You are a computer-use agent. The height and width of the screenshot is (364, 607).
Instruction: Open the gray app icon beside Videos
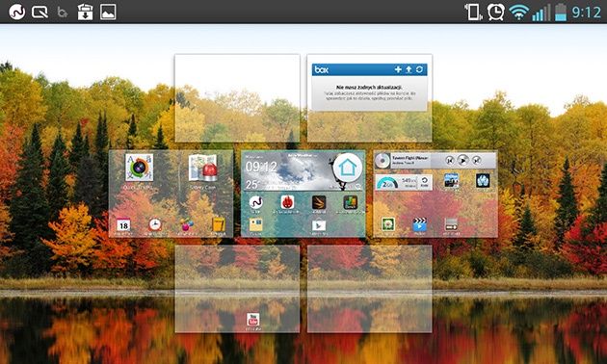point(451,224)
